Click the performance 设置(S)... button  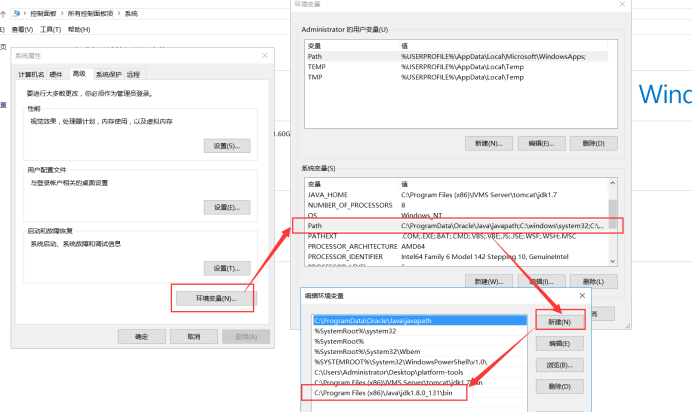click(x=227, y=146)
